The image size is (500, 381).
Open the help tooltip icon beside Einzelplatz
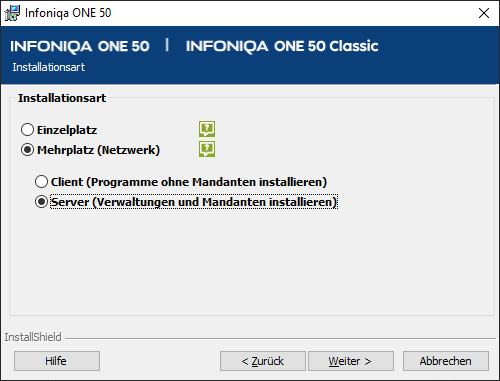pyautogui.click(x=207, y=129)
